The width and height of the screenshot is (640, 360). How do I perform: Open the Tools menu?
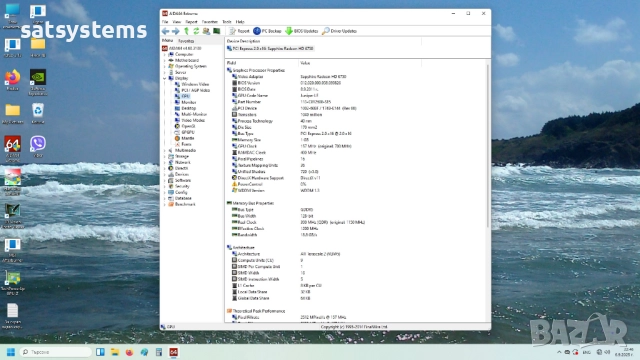(x=227, y=22)
